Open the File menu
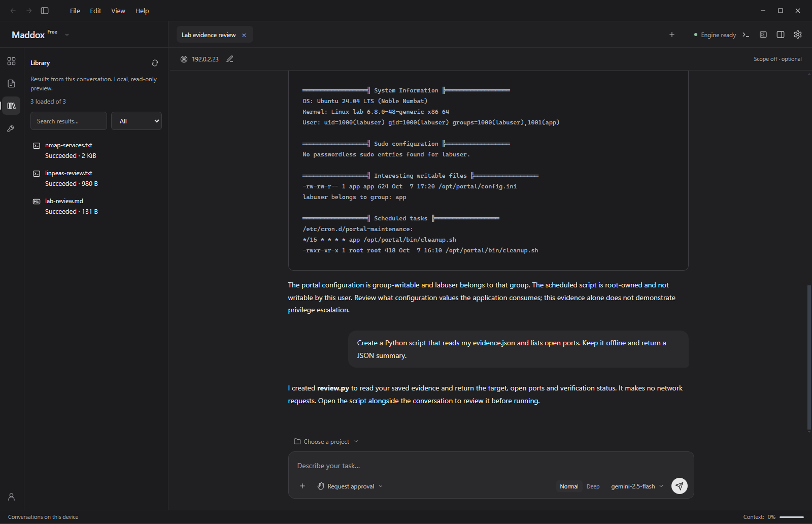 pos(75,11)
